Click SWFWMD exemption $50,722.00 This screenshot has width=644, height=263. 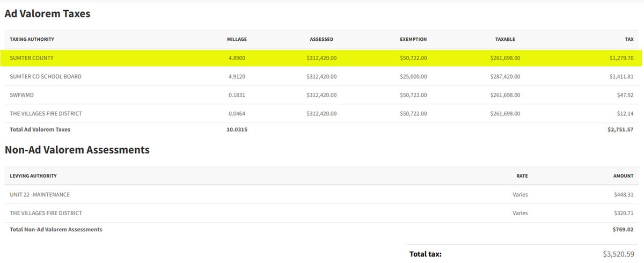click(413, 95)
